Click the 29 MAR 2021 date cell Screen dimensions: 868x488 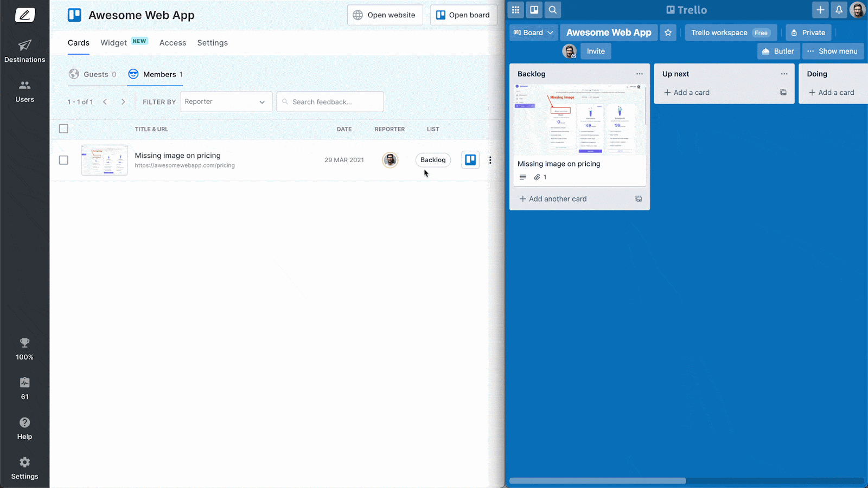(x=344, y=160)
